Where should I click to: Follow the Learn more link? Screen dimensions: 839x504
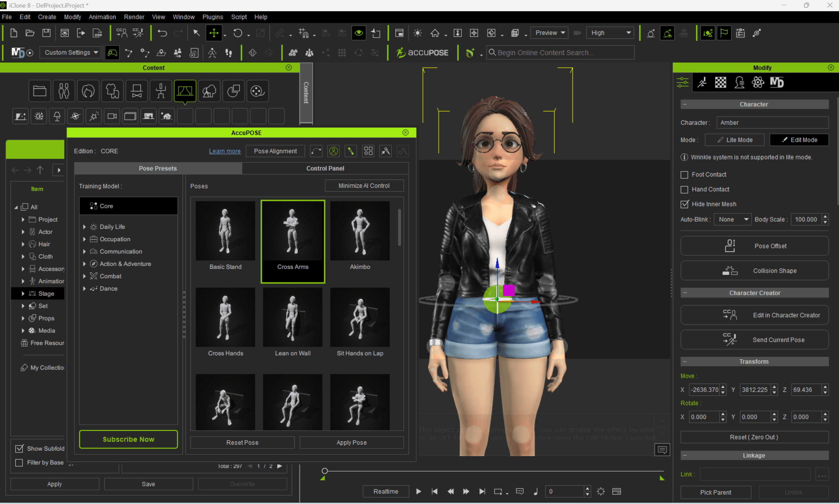(x=224, y=151)
